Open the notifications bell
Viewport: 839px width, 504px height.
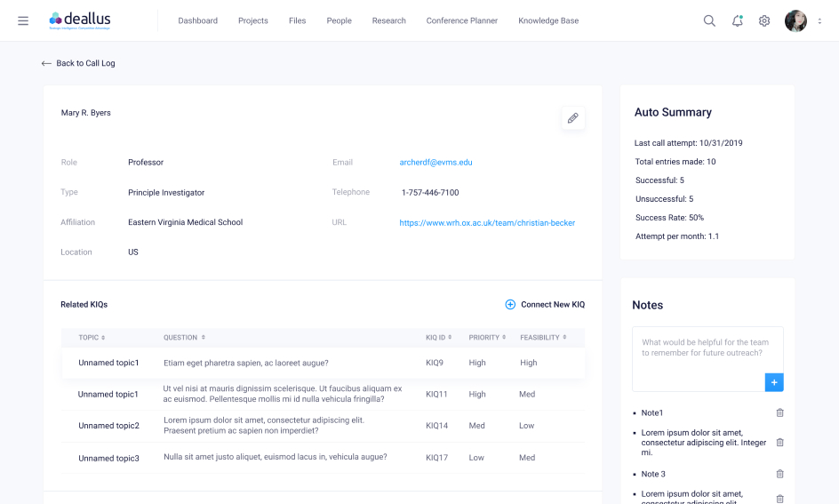coord(737,20)
